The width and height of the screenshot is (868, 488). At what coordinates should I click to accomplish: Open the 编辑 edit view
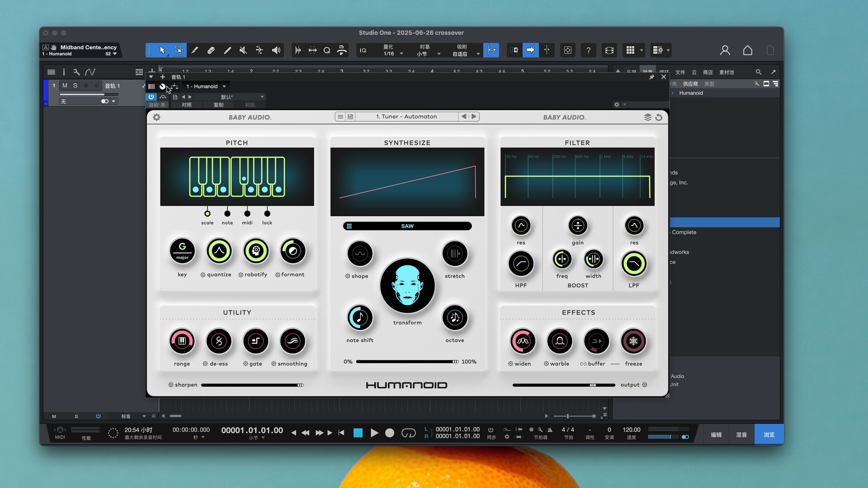716,435
